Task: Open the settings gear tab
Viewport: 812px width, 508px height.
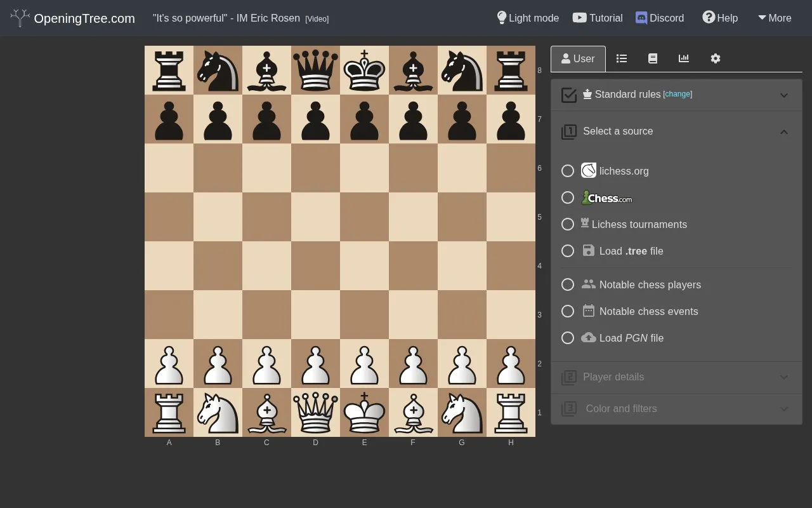Action: (716, 58)
